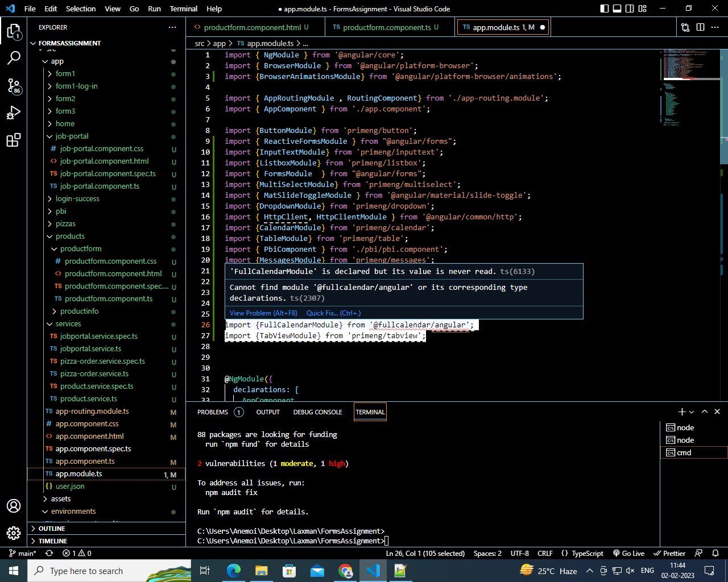Viewport: 728px width, 582px height.
Task: Open the Search view in activity bar
Action: tap(14, 59)
